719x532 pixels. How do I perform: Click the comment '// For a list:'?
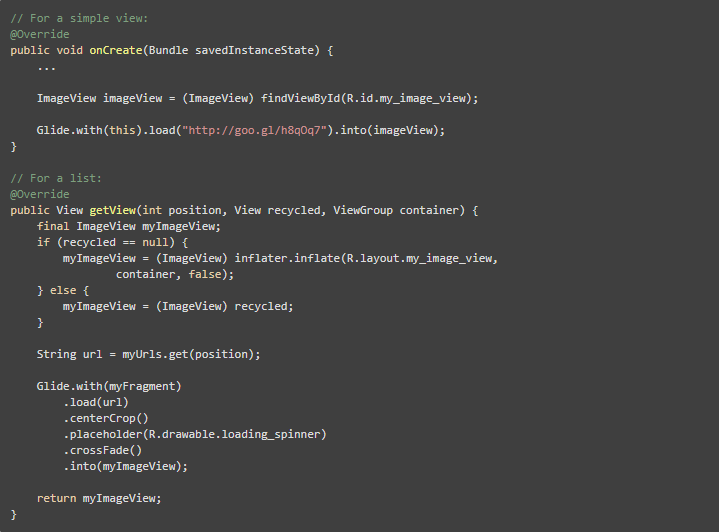(x=56, y=178)
